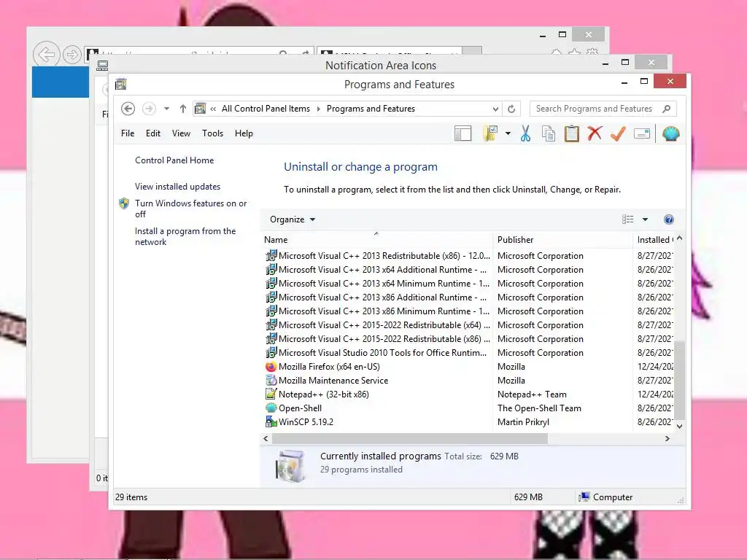747x560 pixels.
Task: Click the Open-Shell settings shell icon
Action: (671, 134)
